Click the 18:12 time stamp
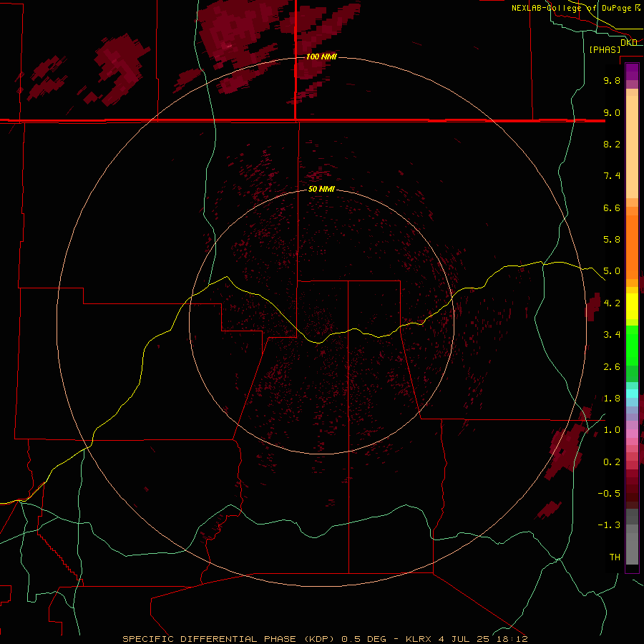Screen dimensions: 644x644 514,639
